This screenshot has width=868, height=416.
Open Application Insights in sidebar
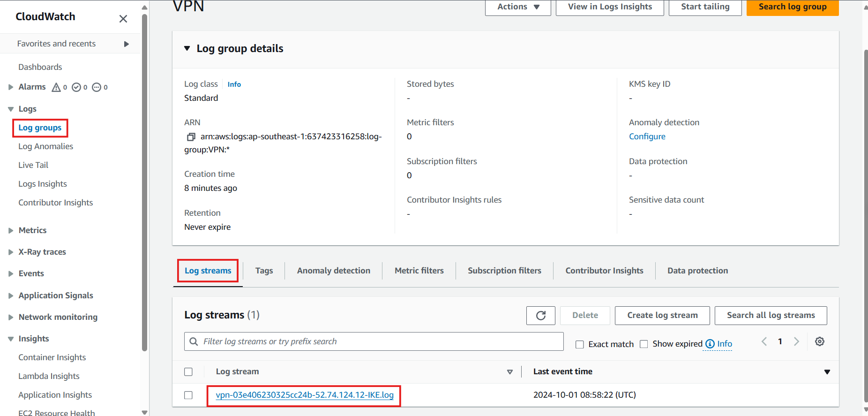pyautogui.click(x=55, y=395)
